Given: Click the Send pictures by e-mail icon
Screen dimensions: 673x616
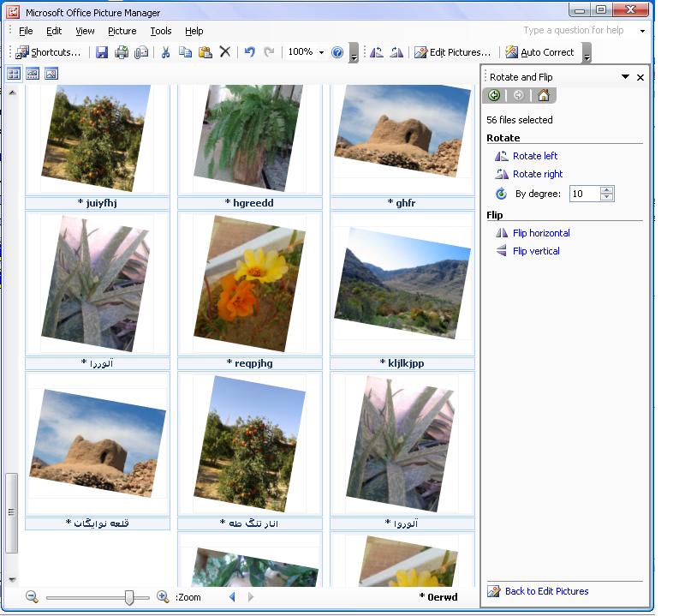Looking at the screenshot, I should pyautogui.click(x=141, y=52).
